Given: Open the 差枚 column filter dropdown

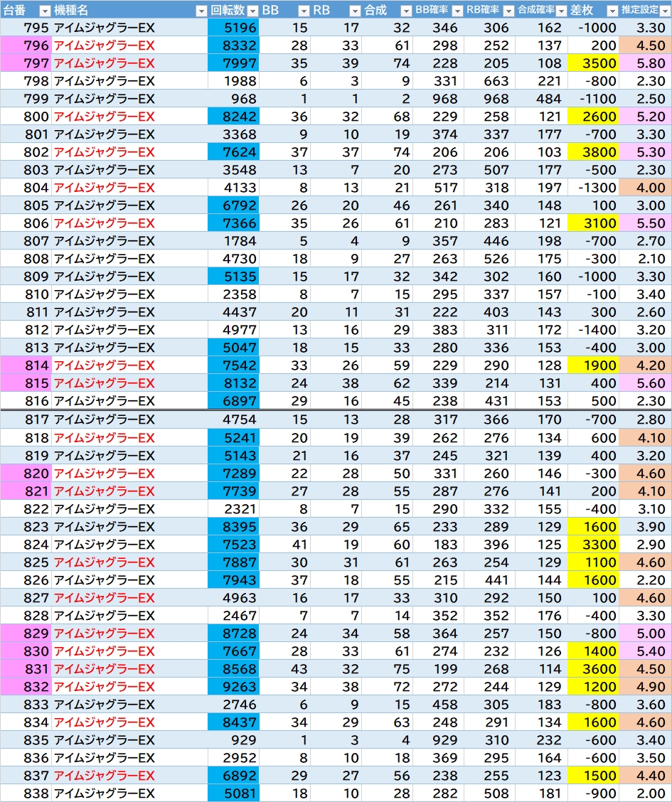Looking at the screenshot, I should click(612, 11).
